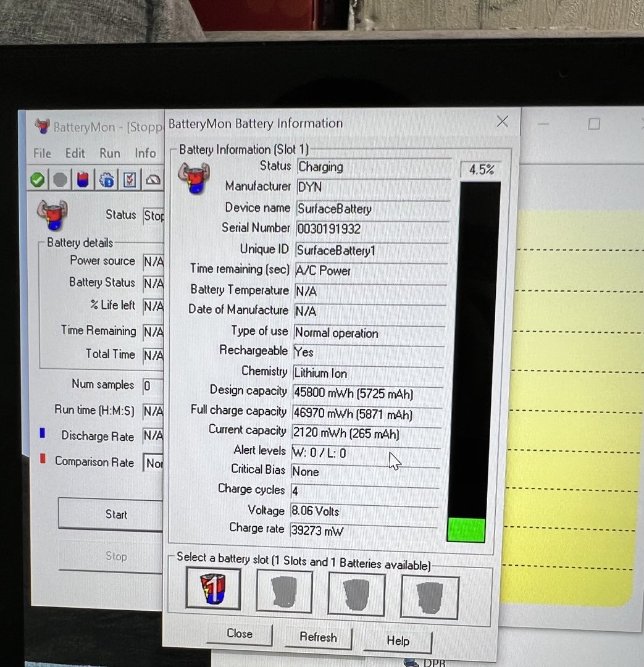Select the fourth grayed-out battery slot
This screenshot has height=667, width=644.
(x=429, y=597)
